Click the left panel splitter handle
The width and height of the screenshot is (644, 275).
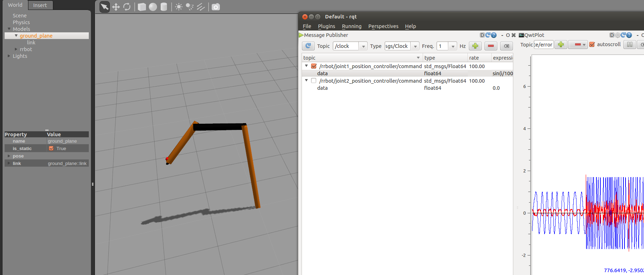click(x=93, y=184)
